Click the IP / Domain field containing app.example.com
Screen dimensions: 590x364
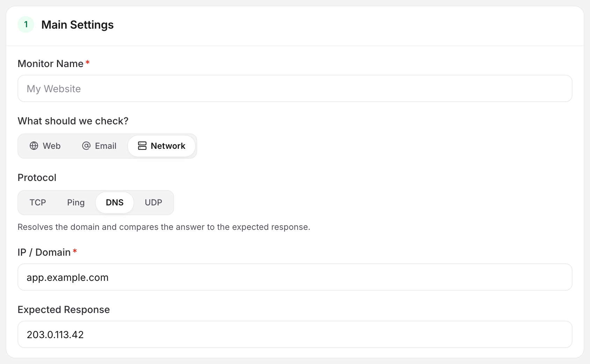click(x=295, y=277)
